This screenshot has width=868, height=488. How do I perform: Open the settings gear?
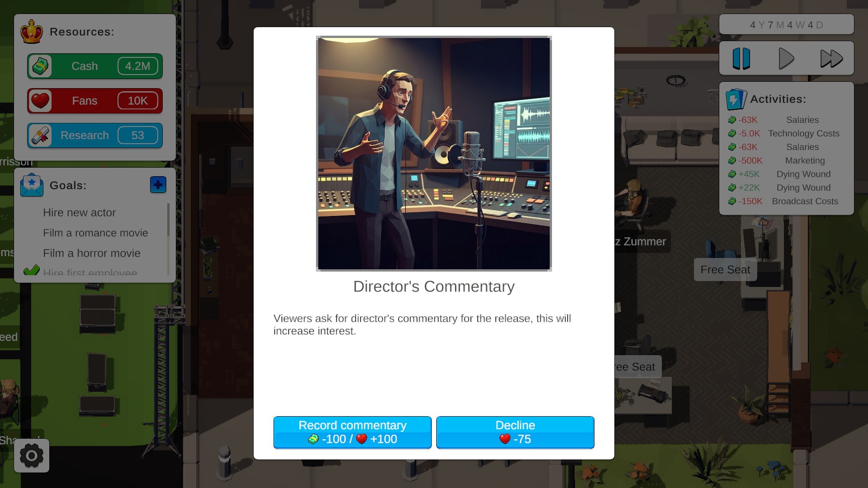(x=31, y=455)
